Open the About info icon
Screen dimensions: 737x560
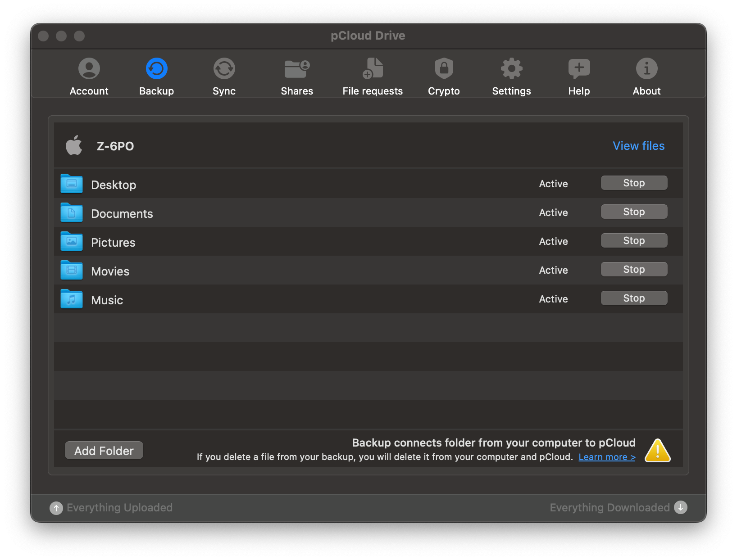coord(646,69)
